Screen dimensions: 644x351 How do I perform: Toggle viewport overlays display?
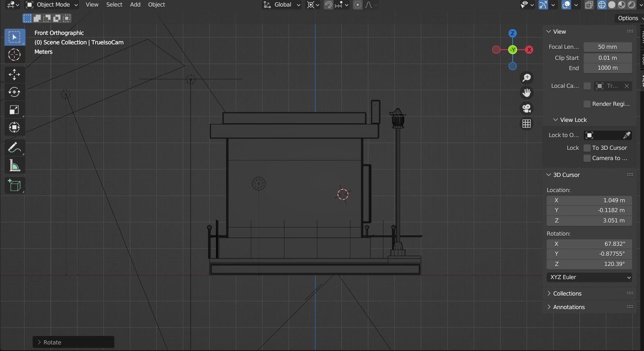pyautogui.click(x=566, y=5)
